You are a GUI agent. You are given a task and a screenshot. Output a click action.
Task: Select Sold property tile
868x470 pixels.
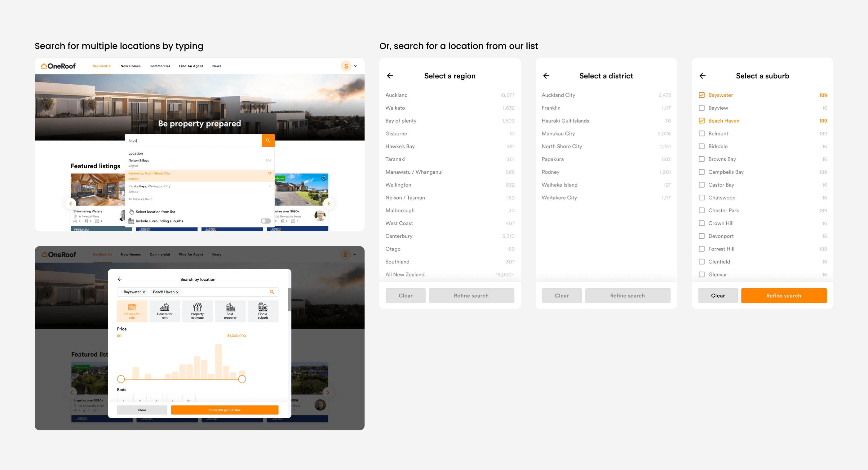point(230,311)
